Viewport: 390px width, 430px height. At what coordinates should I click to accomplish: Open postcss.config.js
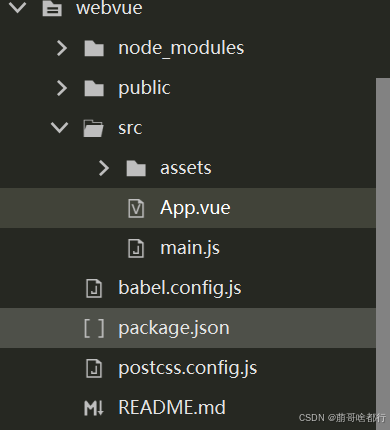pos(188,368)
